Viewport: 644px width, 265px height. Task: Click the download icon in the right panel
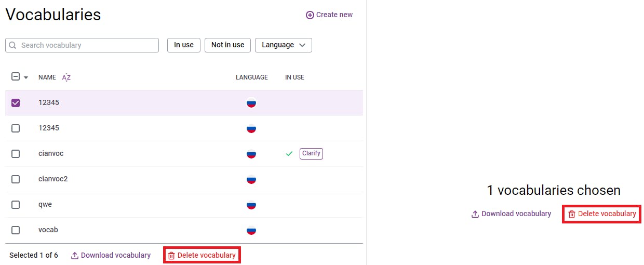(x=475, y=214)
